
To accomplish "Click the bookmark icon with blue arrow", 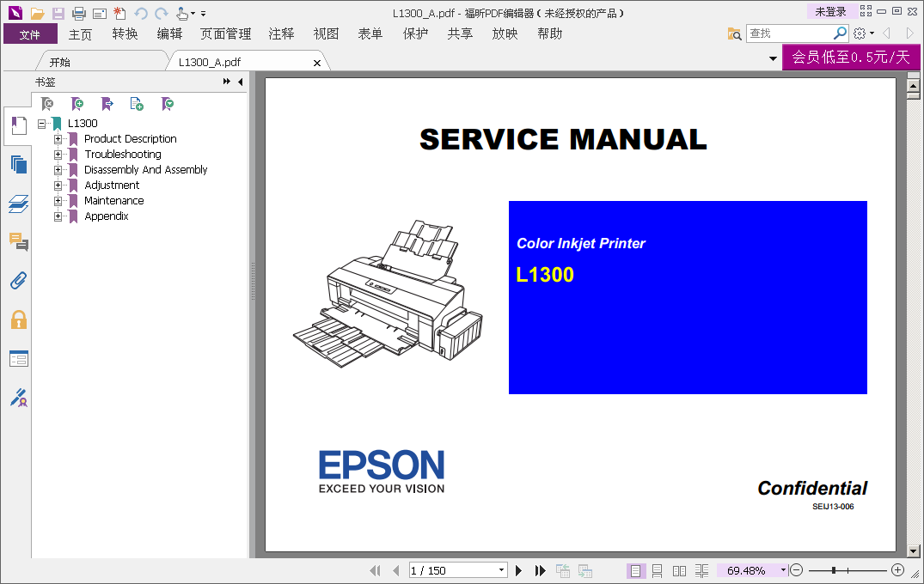I will click(107, 104).
